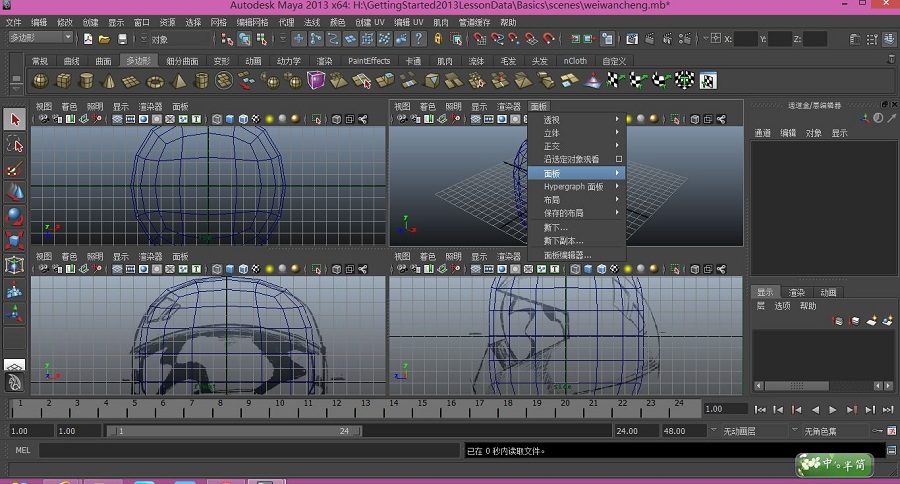The image size is (900, 484).
Task: Select the polygon sphere shelf icon
Action: click(40, 81)
